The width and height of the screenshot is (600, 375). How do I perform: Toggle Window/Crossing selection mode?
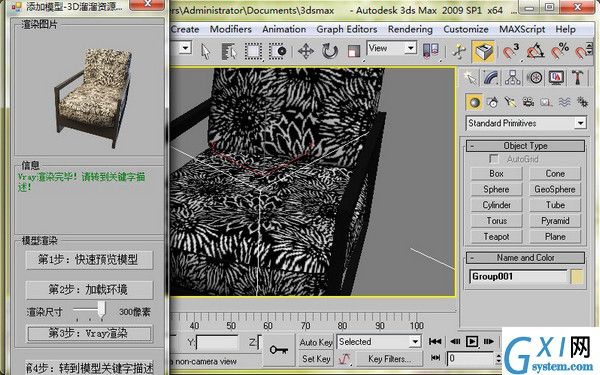pyautogui.click(x=278, y=51)
